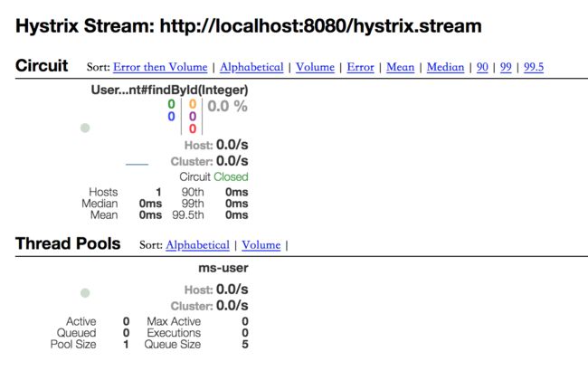Viewport: 588px width, 371px height.
Task: Click the circuit health circle indicator
Action: [85, 128]
